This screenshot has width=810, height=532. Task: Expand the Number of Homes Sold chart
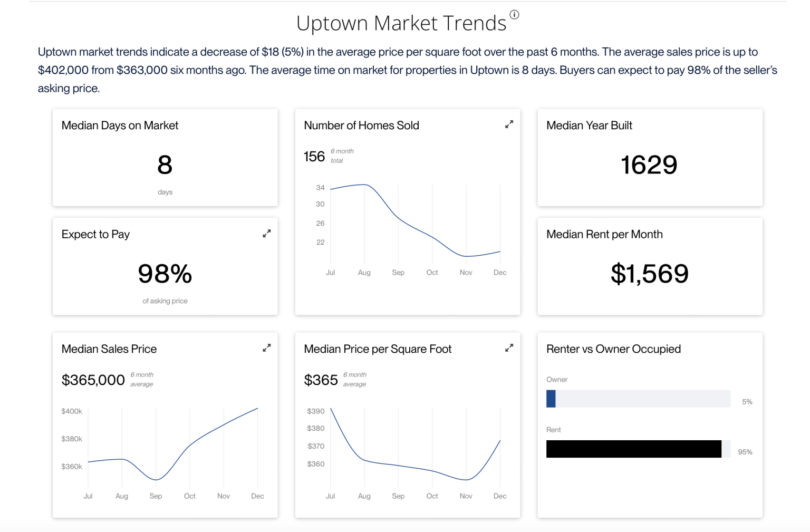[509, 124]
